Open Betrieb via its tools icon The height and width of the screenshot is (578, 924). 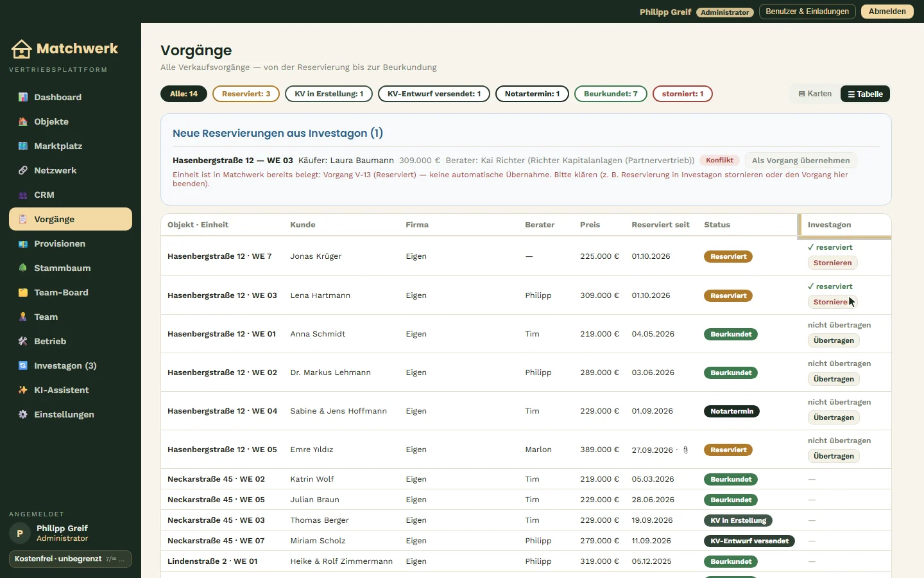coord(23,341)
